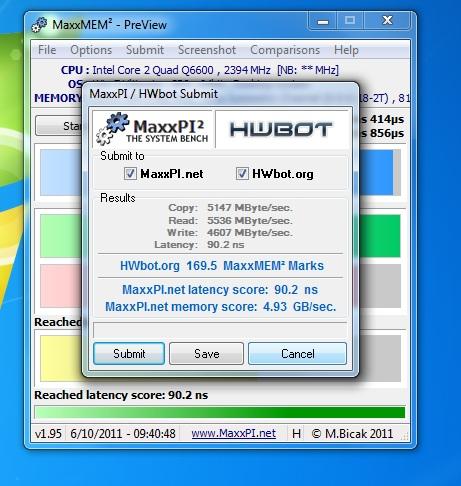Click the CPU info 'Intel Core 2 Quad Q6600' text

[x=153, y=70]
